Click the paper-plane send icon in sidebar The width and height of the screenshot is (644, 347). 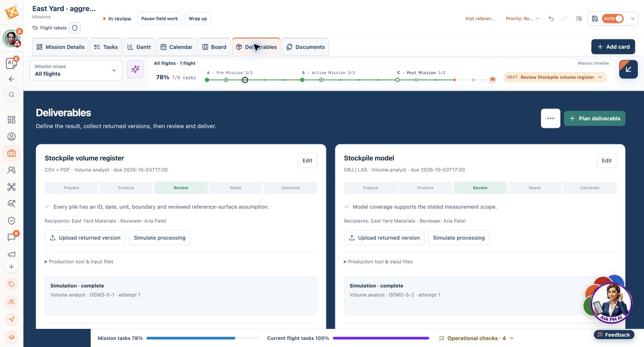(11, 320)
